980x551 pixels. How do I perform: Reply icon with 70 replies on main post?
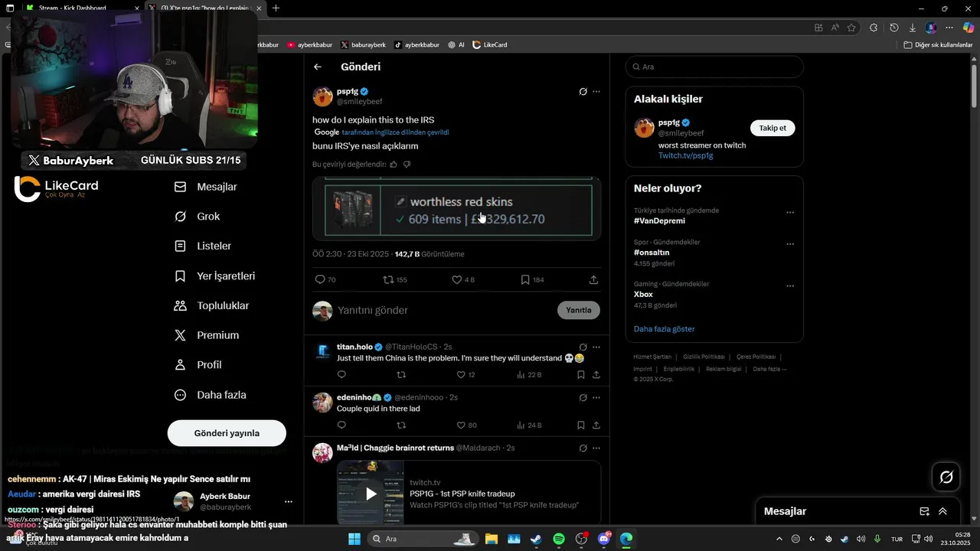325,280
